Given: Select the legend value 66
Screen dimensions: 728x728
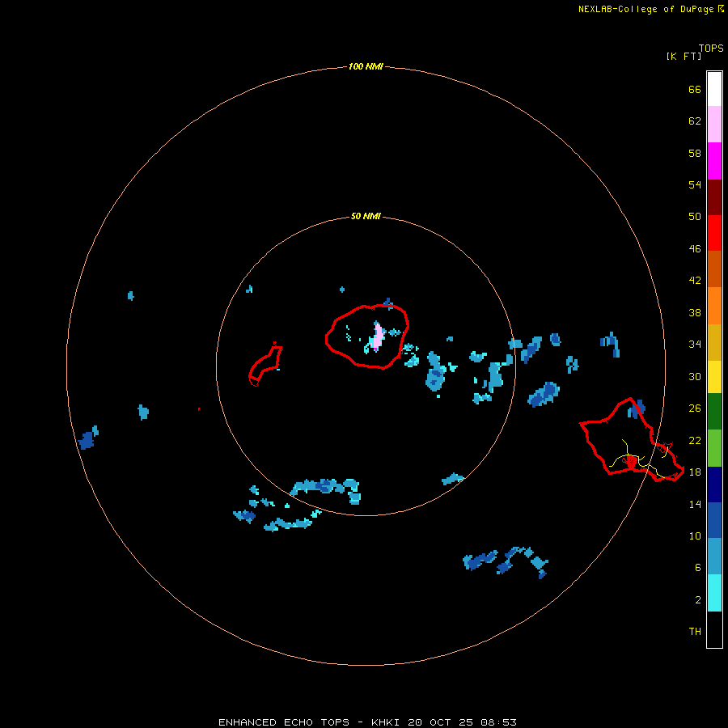Looking at the screenshot, I should pyautogui.click(x=695, y=89).
